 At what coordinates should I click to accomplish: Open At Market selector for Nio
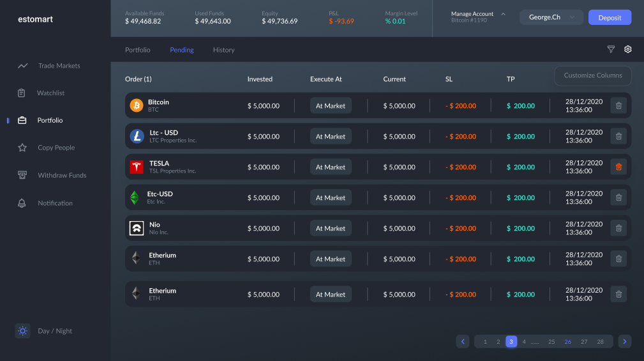click(x=331, y=229)
